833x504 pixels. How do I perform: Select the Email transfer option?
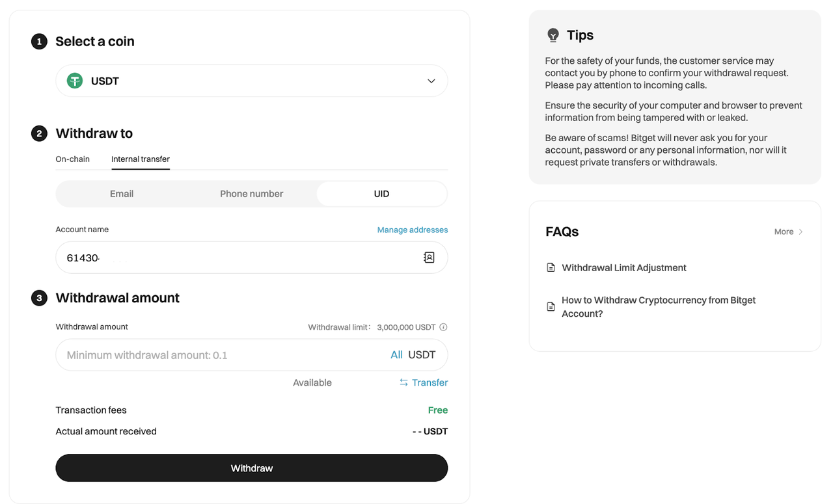[122, 194]
